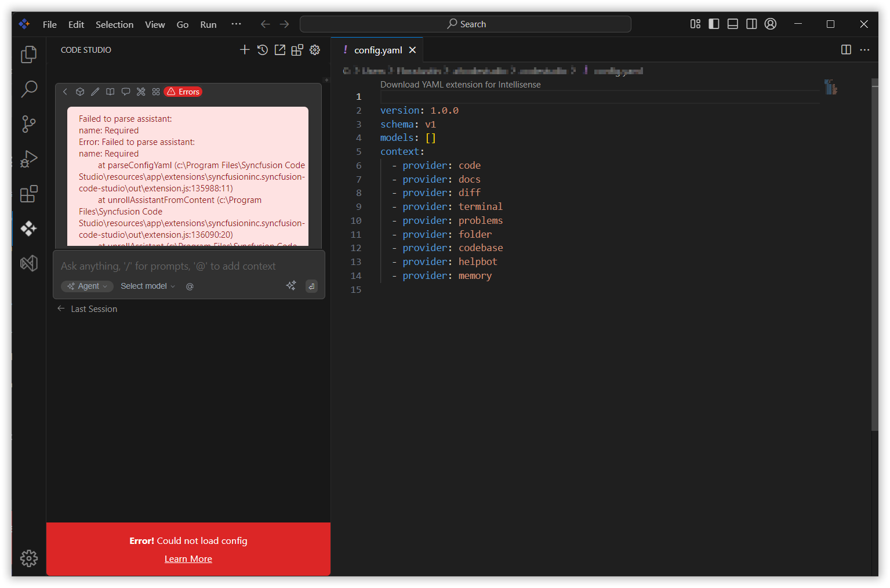Open the tools icon in chat toolbar
Image resolution: width=890 pixels, height=588 pixels.
[140, 91]
